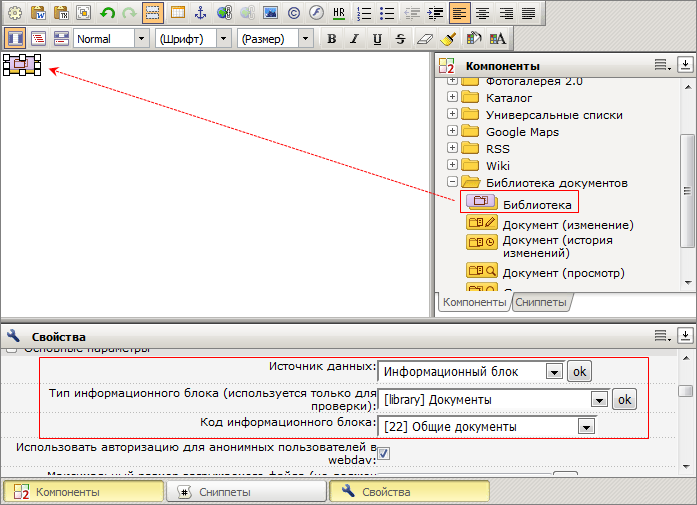Open the Код информационного блока dropdown
The image size is (697, 505).
point(586,427)
